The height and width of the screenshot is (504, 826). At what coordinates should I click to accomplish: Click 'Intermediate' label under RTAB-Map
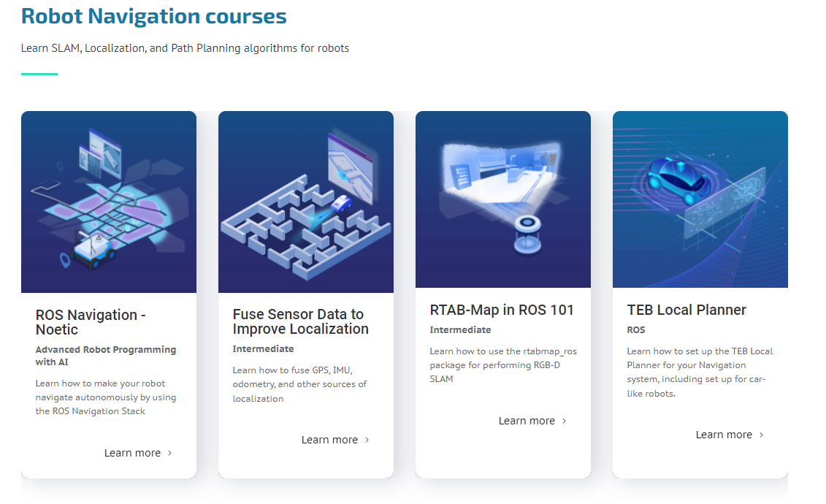tap(460, 329)
